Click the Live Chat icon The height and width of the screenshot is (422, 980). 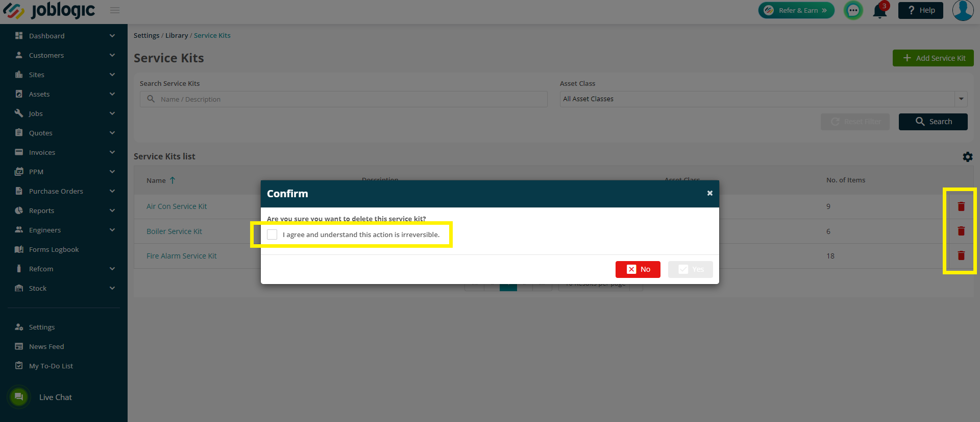(x=19, y=397)
